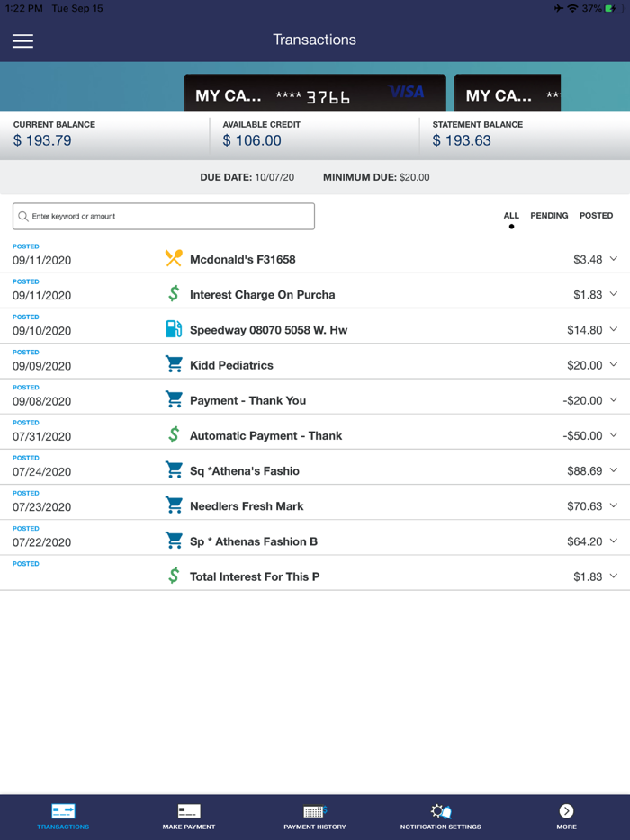Tap the -$50.00 amount
The width and height of the screenshot is (630, 840).
[x=582, y=435]
